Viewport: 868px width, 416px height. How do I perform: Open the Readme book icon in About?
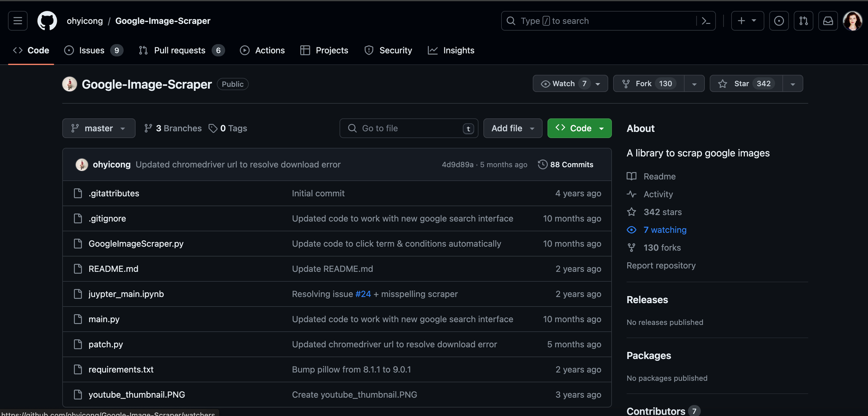click(x=632, y=176)
